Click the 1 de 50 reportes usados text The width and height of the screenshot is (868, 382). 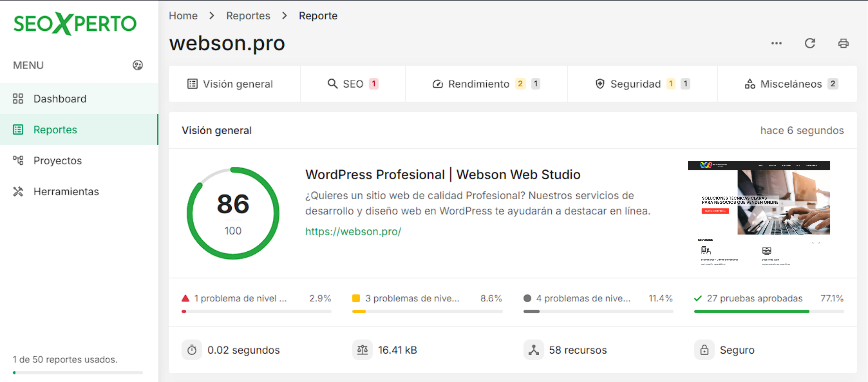65,360
